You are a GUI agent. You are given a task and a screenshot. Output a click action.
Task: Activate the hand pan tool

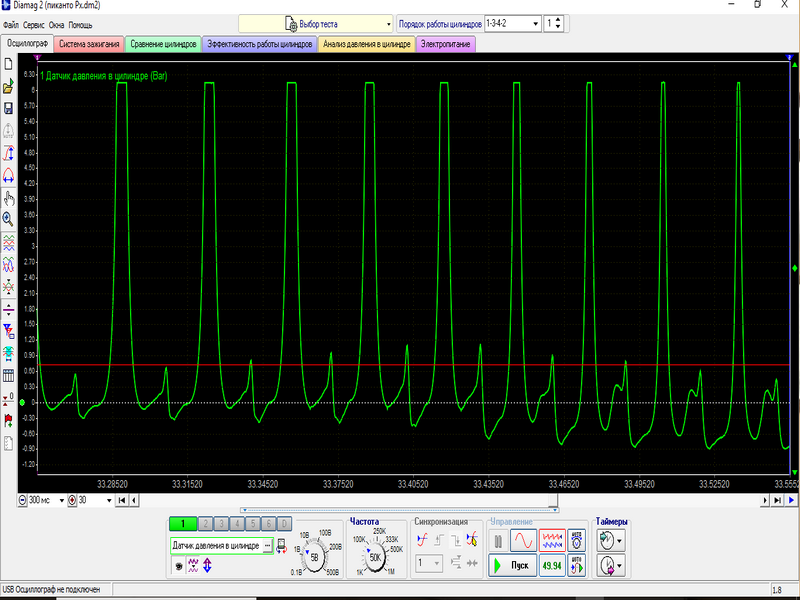8,198
